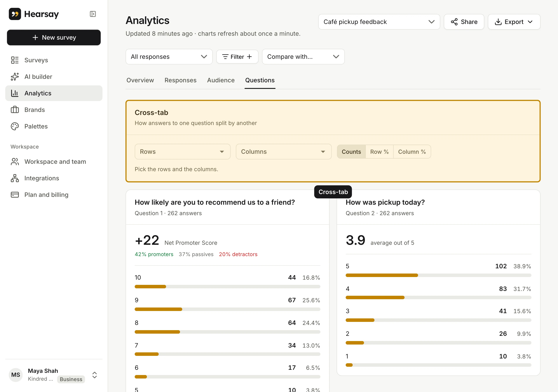
Task: Click the New survey label
Action: pos(59,37)
